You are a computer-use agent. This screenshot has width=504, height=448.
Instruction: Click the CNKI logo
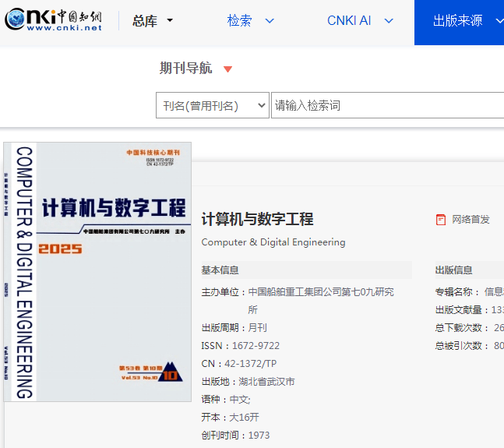click(x=53, y=20)
